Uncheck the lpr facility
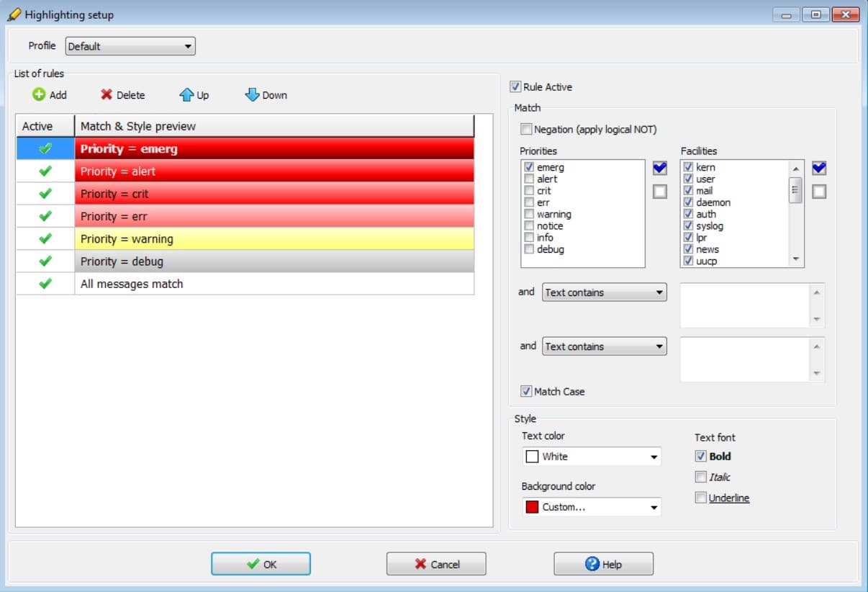Screen dimensions: 868x592 point(688,238)
